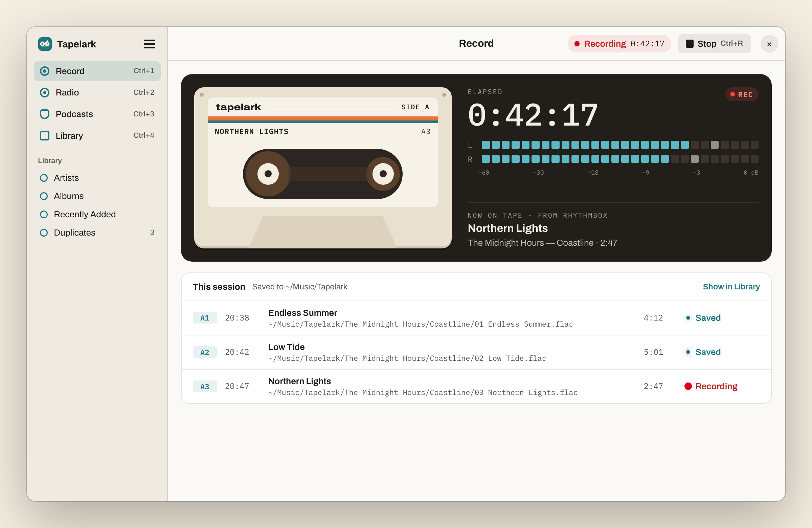Viewport: 812px width, 528px height.
Task: Click the cassette tape illustration label
Action: point(322,152)
